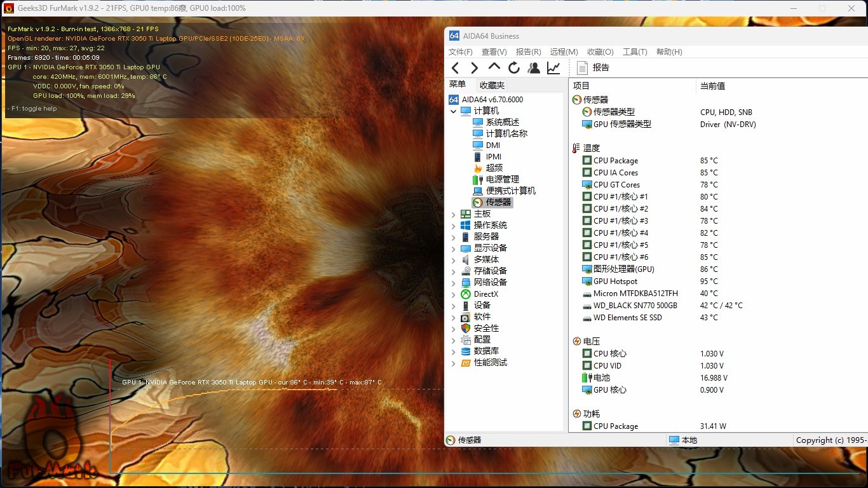Select the CPU VID voltage row
868x488 pixels.
pyautogui.click(x=718, y=366)
